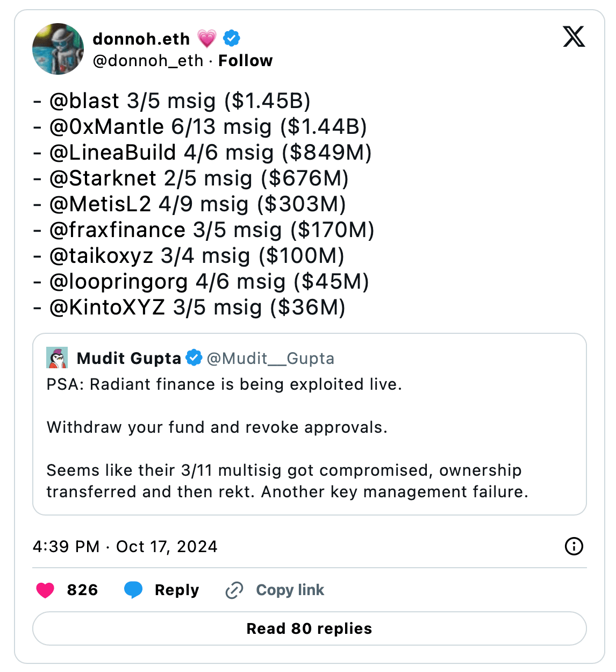The width and height of the screenshot is (616, 672).
Task: Open the tweet info circle icon
Action: (574, 546)
